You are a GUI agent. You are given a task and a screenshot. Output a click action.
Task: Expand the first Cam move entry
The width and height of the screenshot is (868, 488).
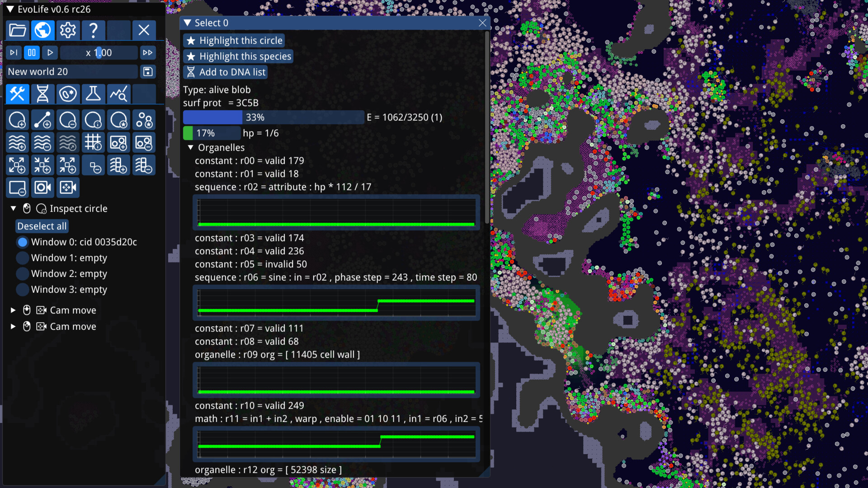click(x=13, y=310)
